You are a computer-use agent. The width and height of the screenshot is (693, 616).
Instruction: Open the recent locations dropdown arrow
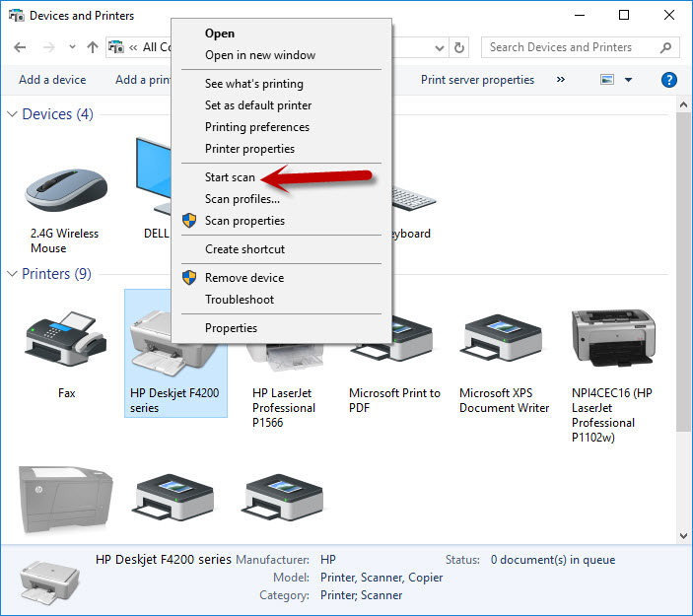pyautogui.click(x=72, y=46)
